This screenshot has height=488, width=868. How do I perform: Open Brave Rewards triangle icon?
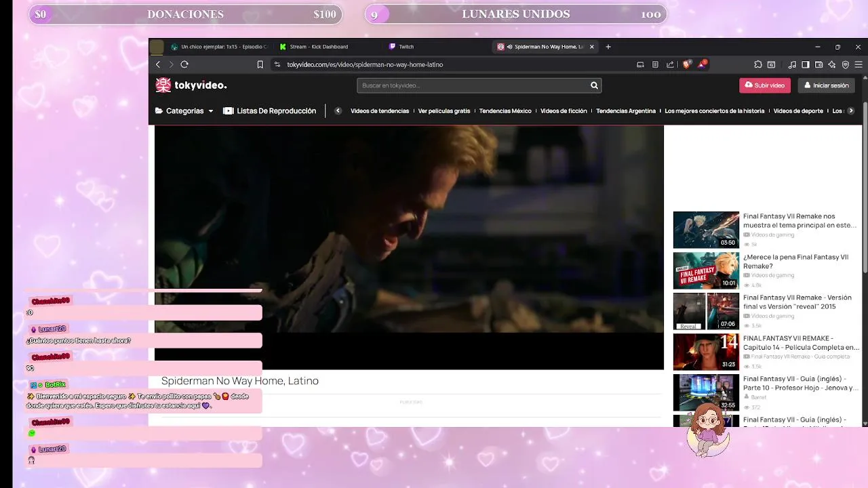[703, 64]
